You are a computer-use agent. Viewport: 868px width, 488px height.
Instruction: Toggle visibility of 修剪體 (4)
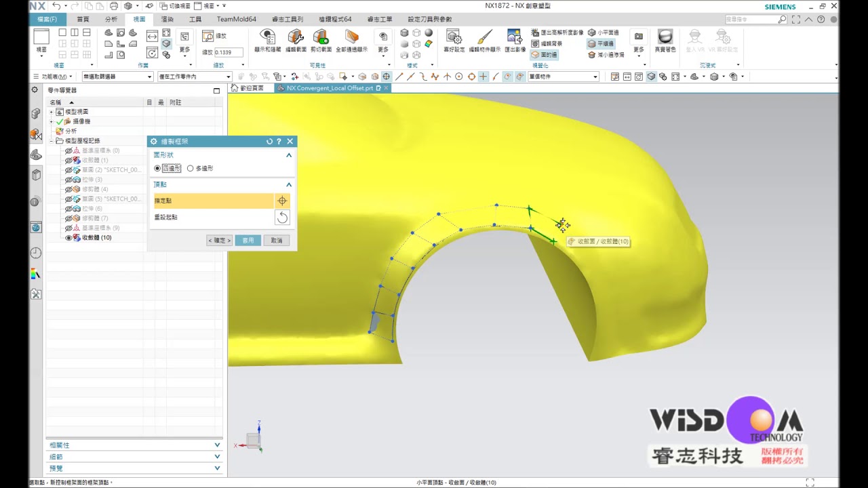tap(68, 189)
